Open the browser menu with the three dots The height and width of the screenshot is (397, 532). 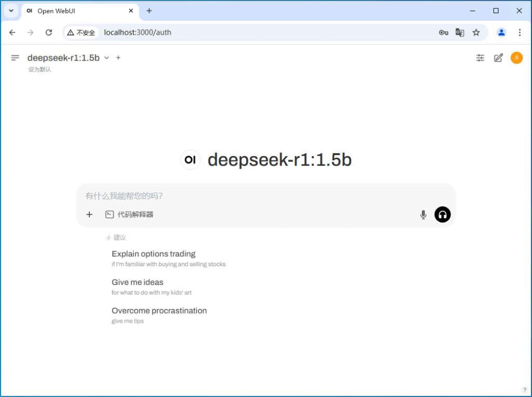tap(520, 32)
